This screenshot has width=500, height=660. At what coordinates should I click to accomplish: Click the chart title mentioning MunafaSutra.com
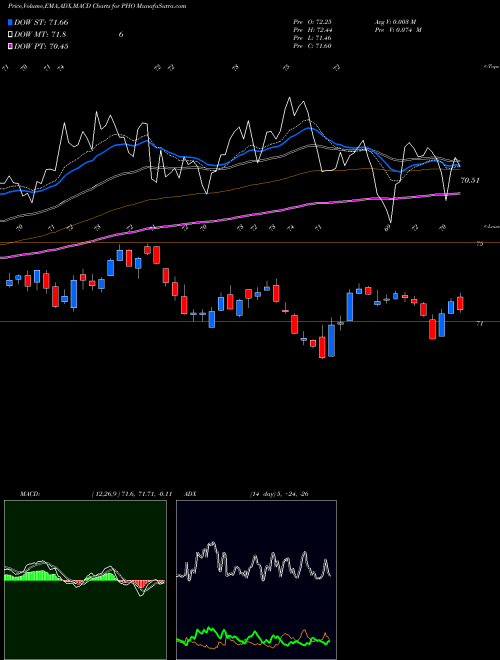tap(97, 6)
